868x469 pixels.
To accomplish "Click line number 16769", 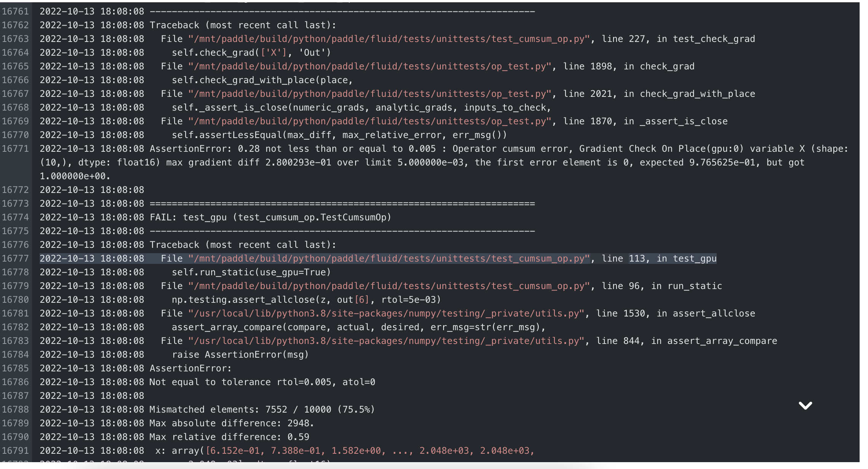I will coord(15,121).
